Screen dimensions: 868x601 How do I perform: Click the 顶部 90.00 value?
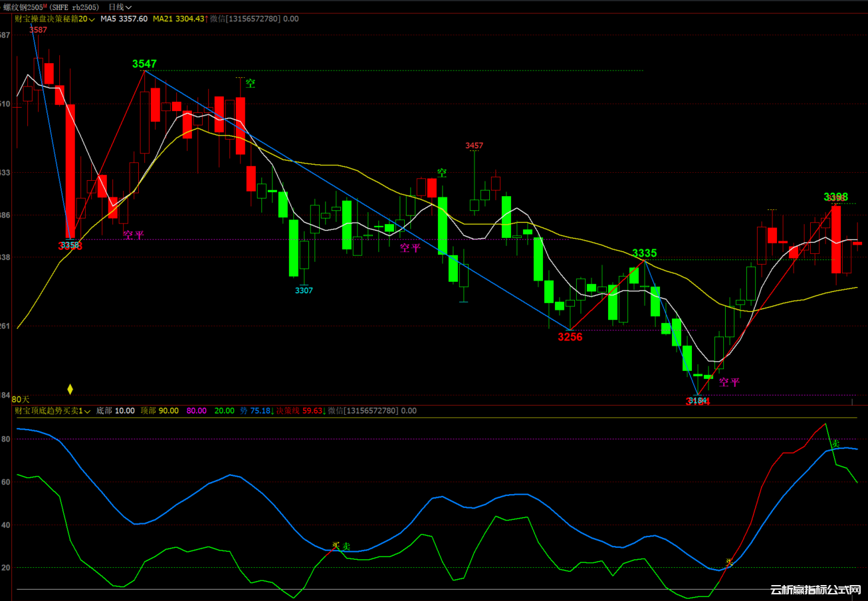point(160,411)
